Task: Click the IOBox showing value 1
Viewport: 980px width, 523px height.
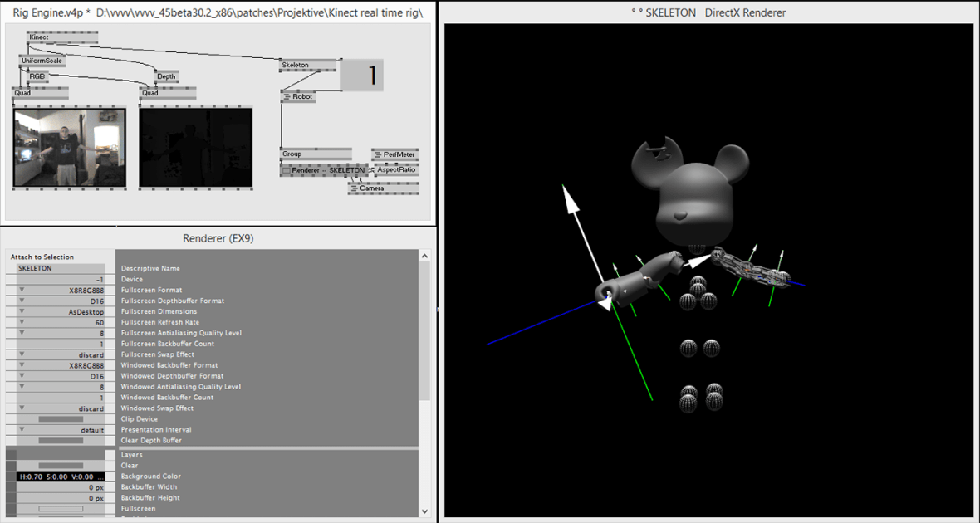Action: pos(362,75)
